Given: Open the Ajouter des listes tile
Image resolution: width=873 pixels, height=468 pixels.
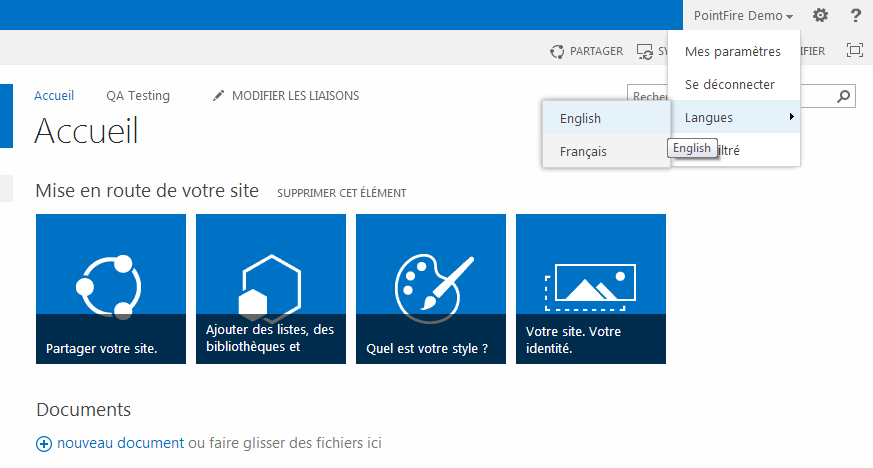Looking at the screenshot, I should point(271,289).
